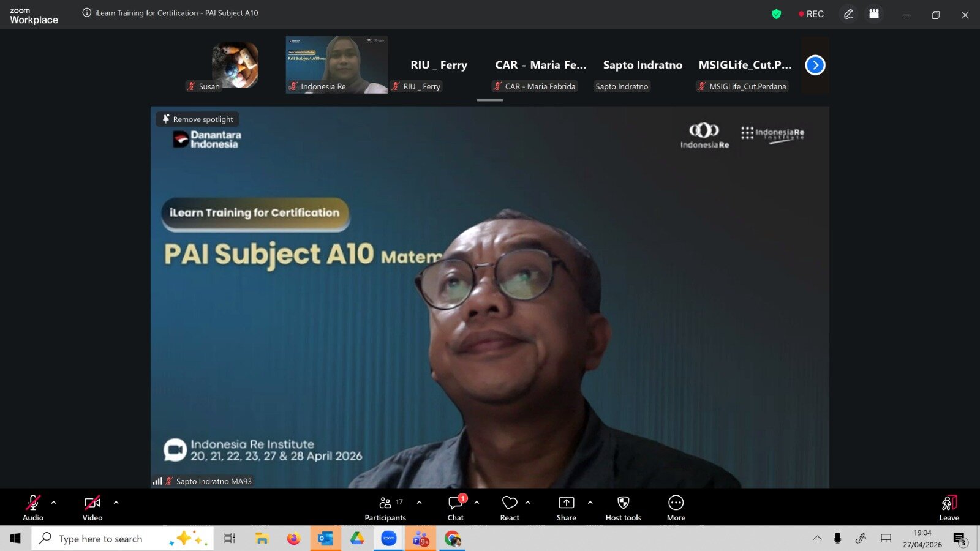
Task: Click the REC recording indicator
Action: [811, 14]
